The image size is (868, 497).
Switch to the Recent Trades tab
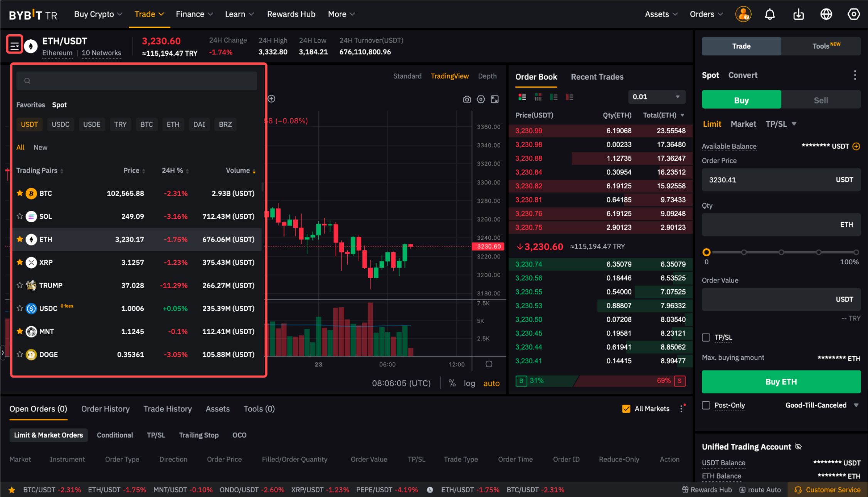tap(597, 77)
